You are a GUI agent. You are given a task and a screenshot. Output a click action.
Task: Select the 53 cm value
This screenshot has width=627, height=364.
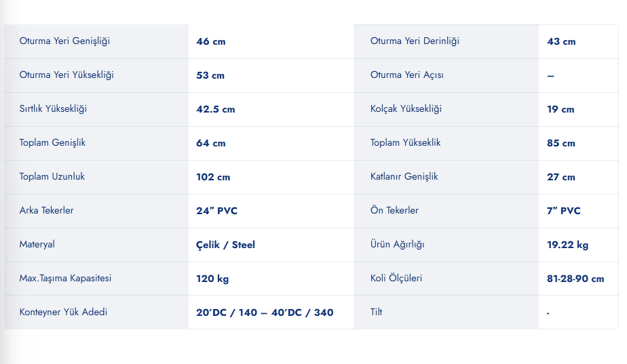pyautogui.click(x=210, y=75)
